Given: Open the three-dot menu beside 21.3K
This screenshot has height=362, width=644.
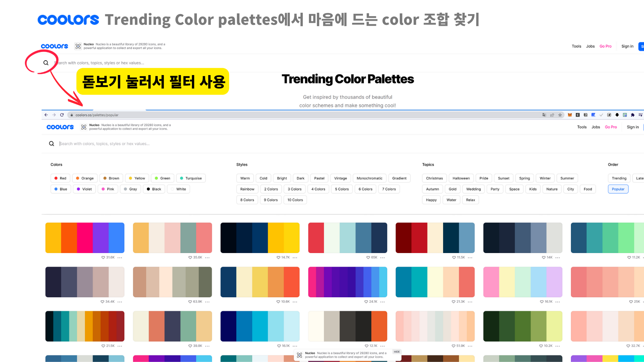Looking at the screenshot, I should (x=470, y=302).
